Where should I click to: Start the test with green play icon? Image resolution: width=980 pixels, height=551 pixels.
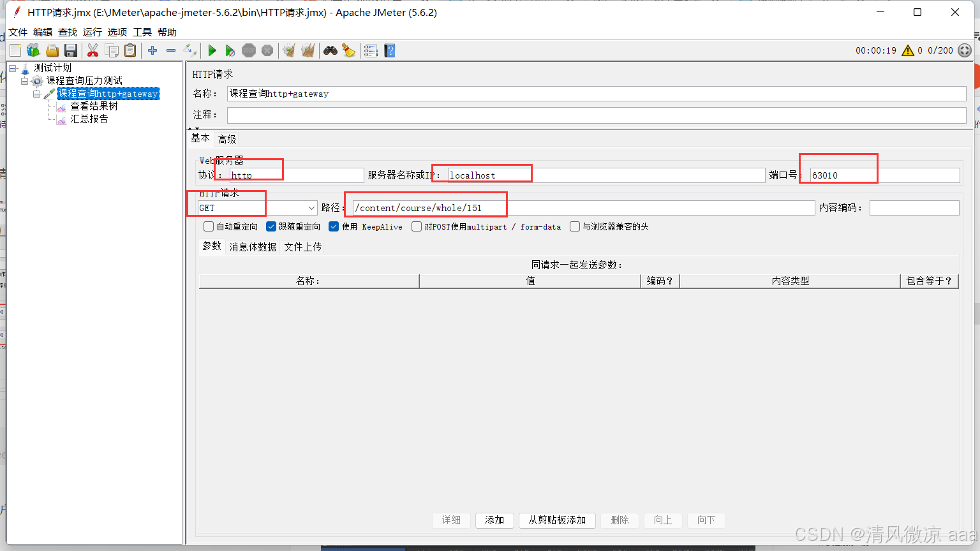pos(212,50)
